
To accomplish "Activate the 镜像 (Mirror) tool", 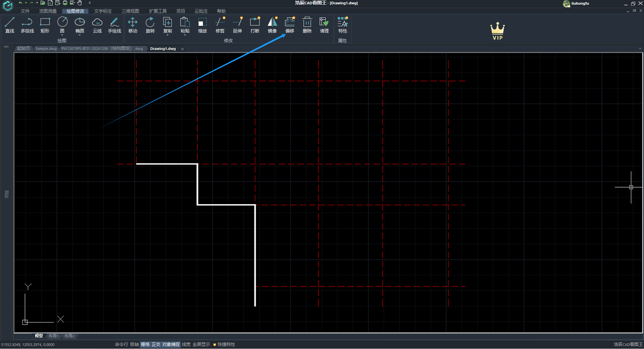I will click(272, 25).
